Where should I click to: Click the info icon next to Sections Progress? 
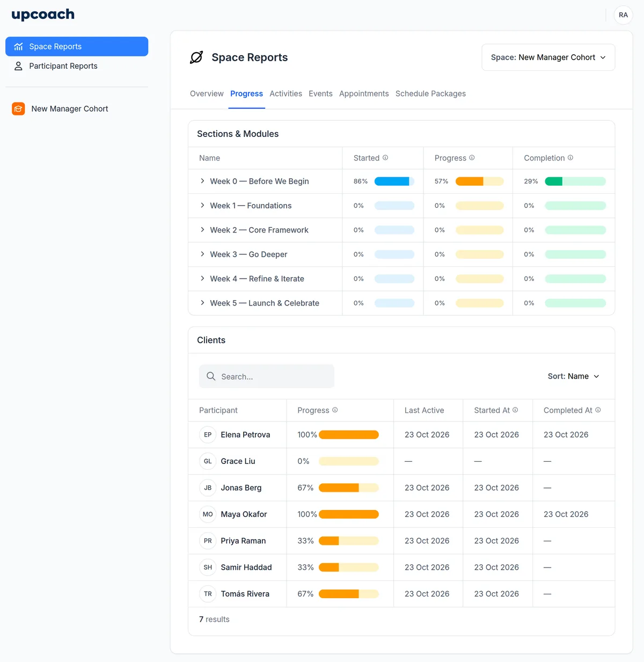coord(472,158)
